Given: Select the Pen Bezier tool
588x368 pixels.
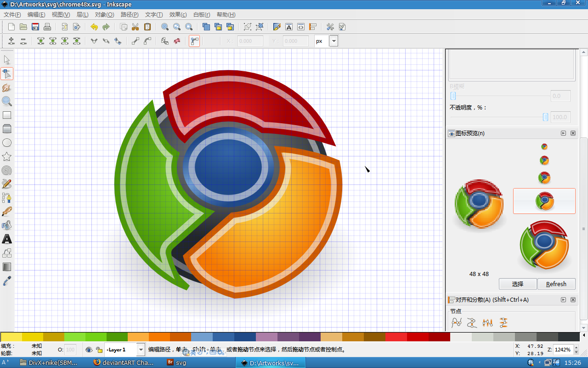Looking at the screenshot, I should pyautogui.click(x=7, y=198).
